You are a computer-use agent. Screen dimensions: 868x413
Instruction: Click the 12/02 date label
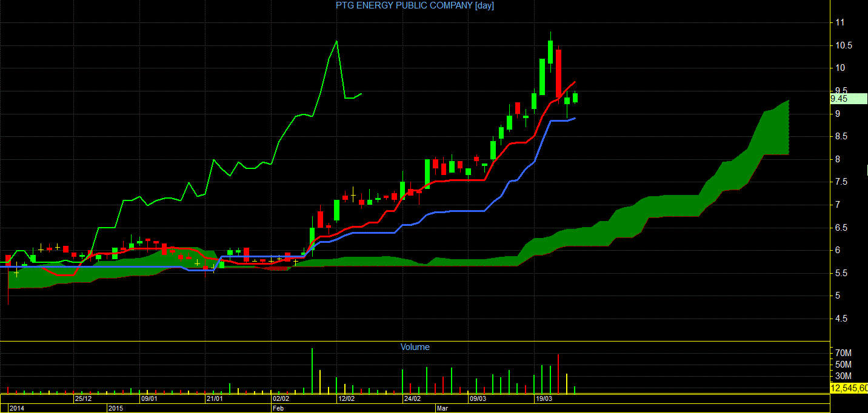(x=347, y=399)
